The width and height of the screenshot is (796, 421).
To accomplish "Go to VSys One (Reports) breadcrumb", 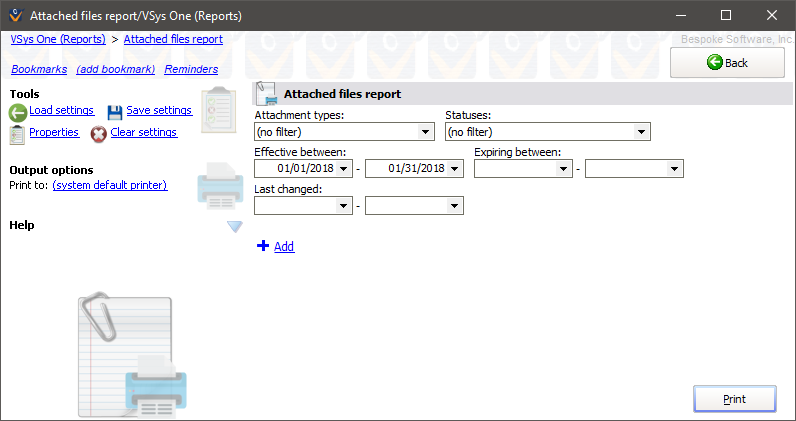I will pyautogui.click(x=59, y=39).
